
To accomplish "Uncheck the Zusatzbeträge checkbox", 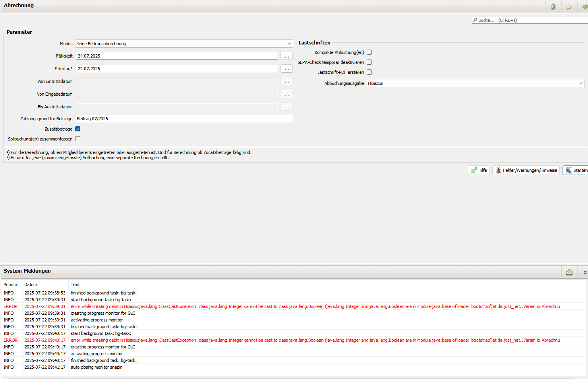I will [x=78, y=129].
